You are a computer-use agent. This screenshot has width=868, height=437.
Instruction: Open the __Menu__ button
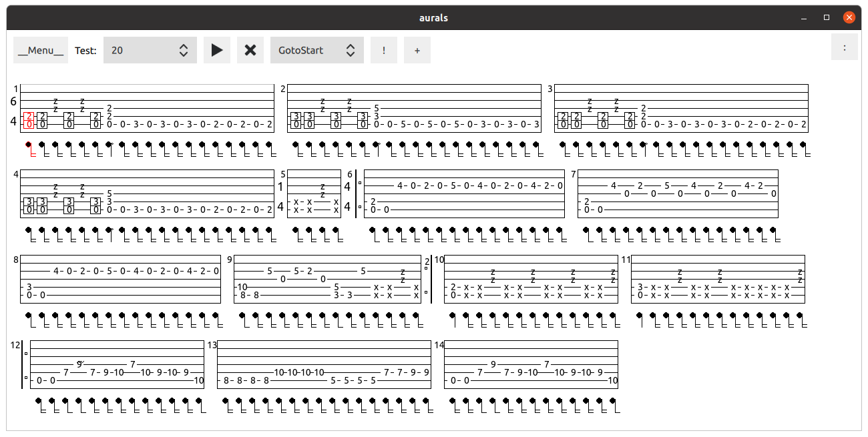[41, 50]
